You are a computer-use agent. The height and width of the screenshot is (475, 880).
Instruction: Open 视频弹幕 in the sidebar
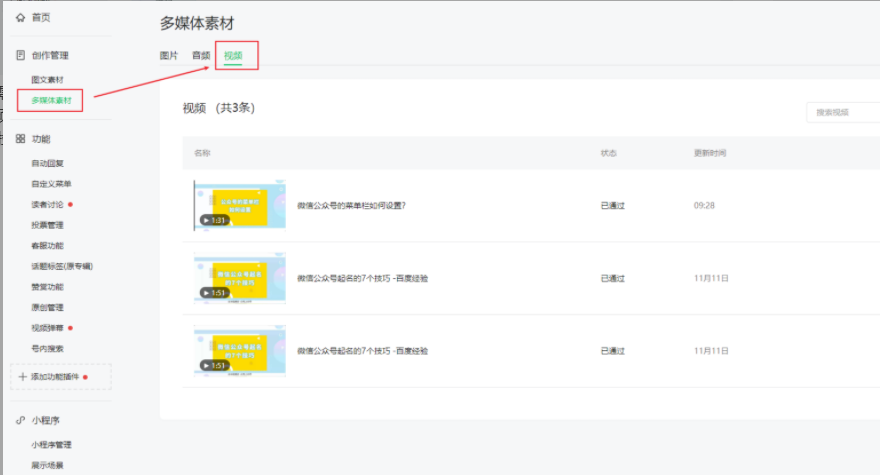47,328
